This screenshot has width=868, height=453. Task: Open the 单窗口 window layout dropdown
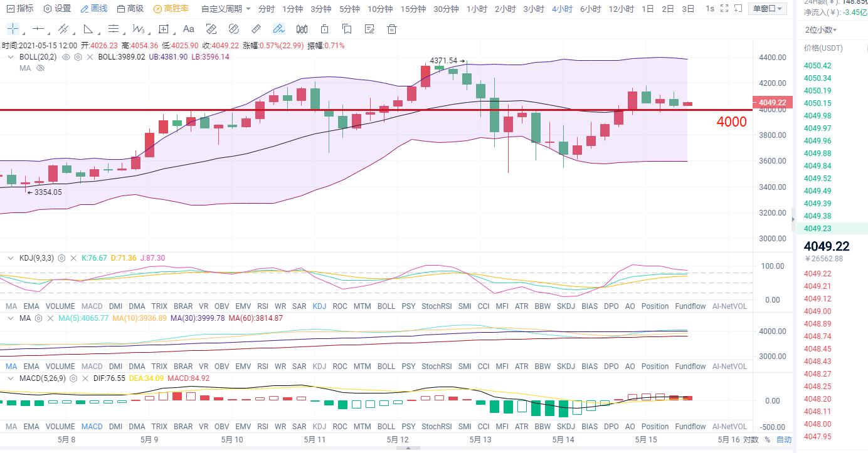768,9
